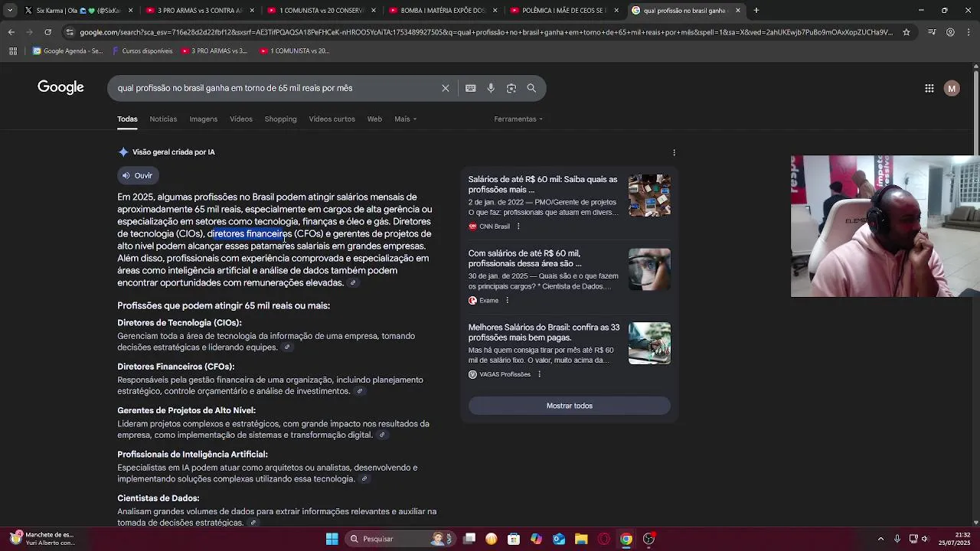Switch to 1 COMUNISTA vs 20 CONSERV tab
The image size is (980, 551).
(x=322, y=11)
